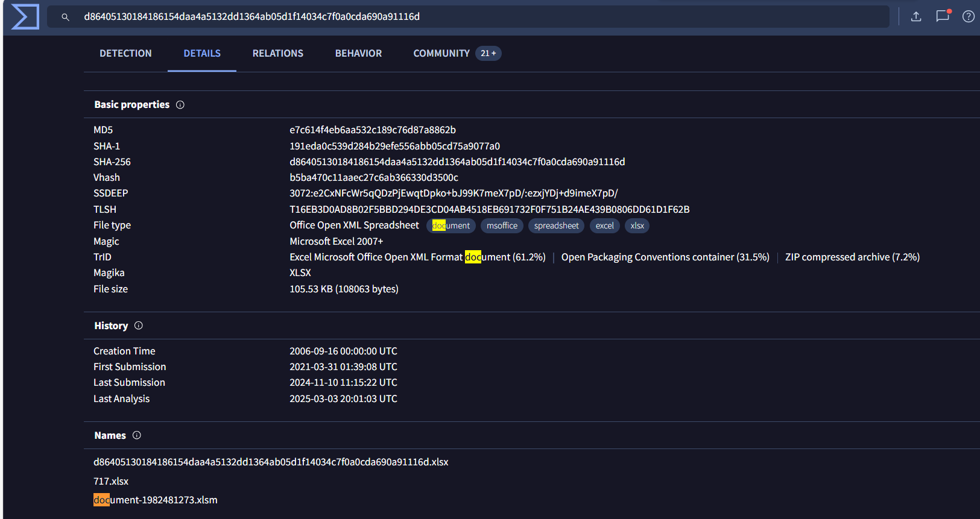Show info icon beside Names
This screenshot has width=980, height=519.
(137, 435)
